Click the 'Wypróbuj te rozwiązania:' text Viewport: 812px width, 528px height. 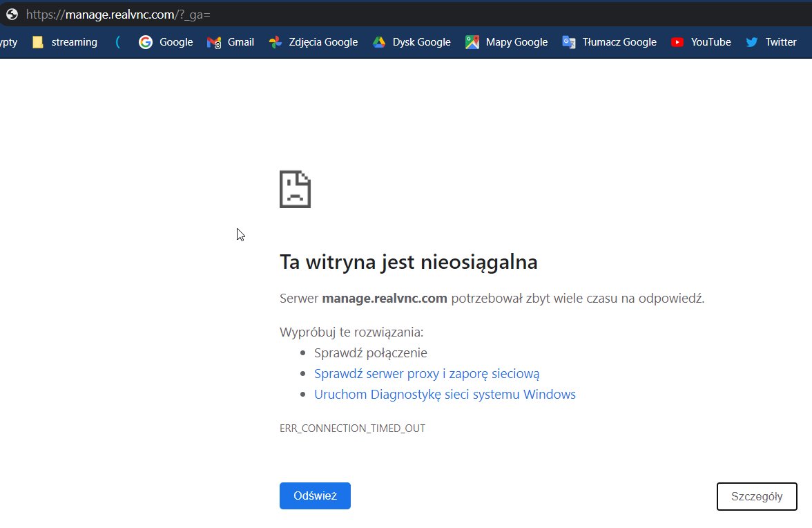click(x=351, y=332)
